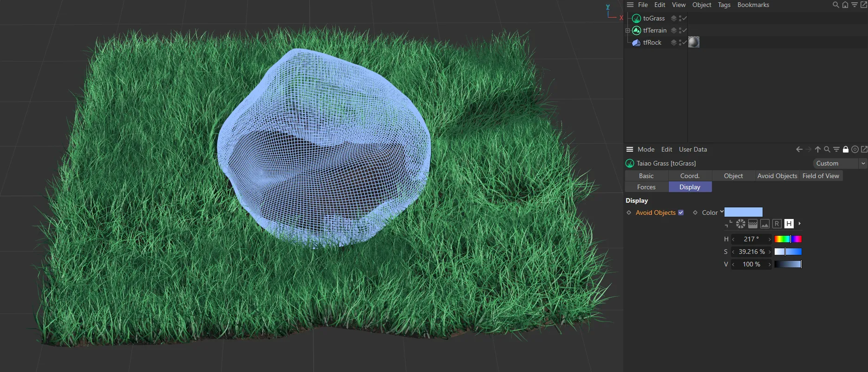The width and height of the screenshot is (868, 372).
Task: Toggle tfTerrain enabled checkmark
Action: [685, 30]
